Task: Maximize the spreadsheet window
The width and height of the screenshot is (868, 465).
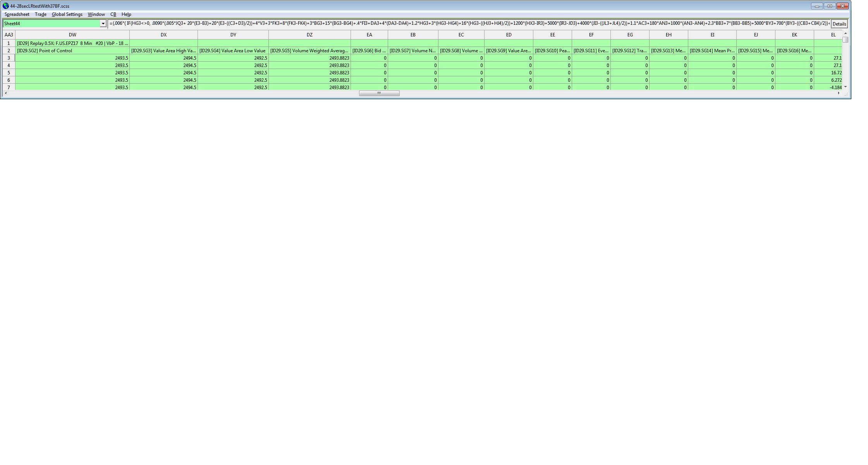Action: pos(830,6)
